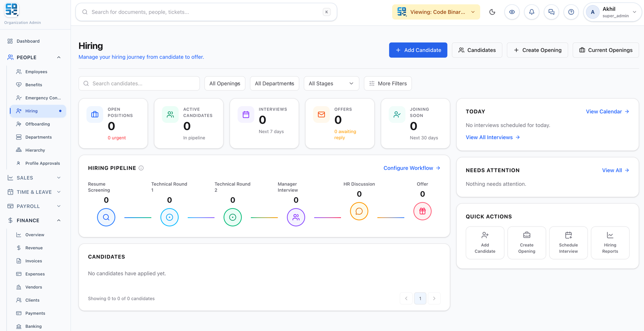644x331 pixels.
Task: Open Invoices in the sidebar
Action: point(38,261)
